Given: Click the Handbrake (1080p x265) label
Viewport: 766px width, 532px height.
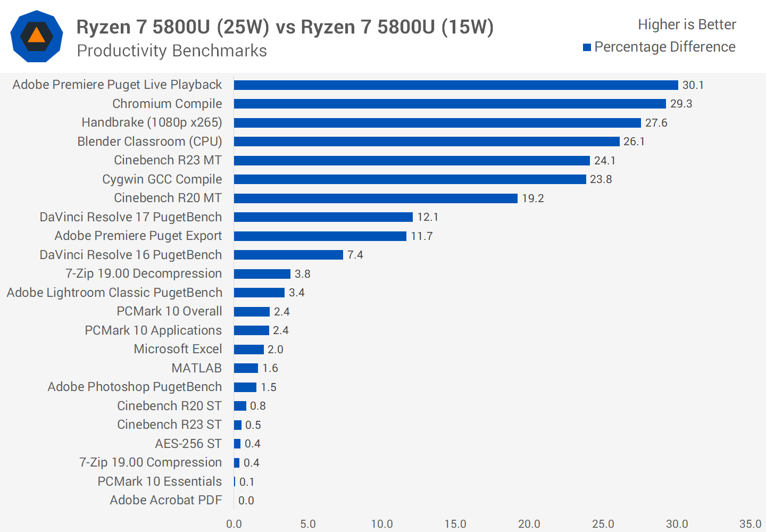Looking at the screenshot, I should (x=152, y=122).
